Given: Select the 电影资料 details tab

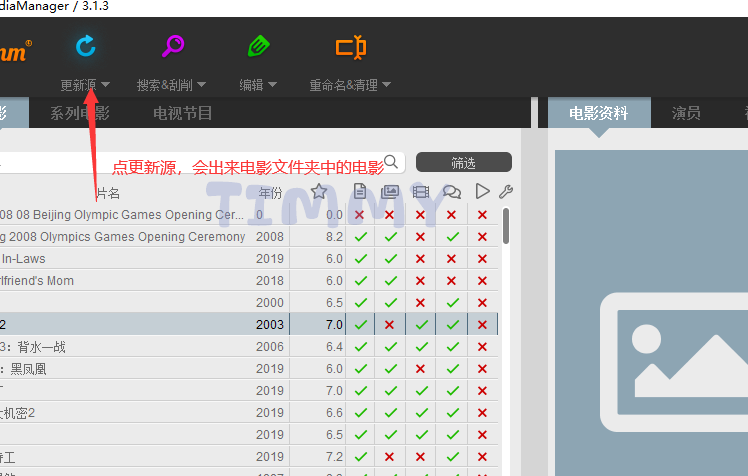Looking at the screenshot, I should pyautogui.click(x=599, y=113).
